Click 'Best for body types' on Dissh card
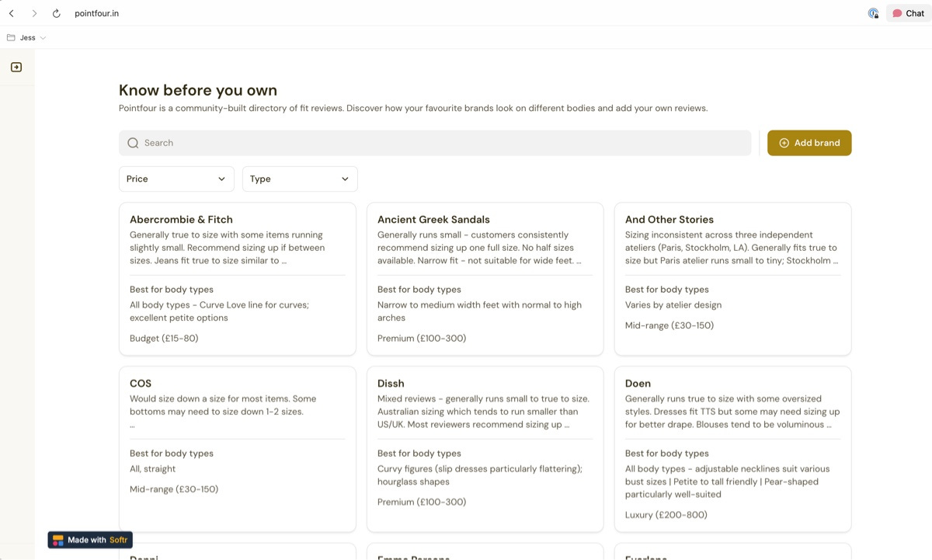Image resolution: width=932 pixels, height=560 pixels. click(419, 454)
